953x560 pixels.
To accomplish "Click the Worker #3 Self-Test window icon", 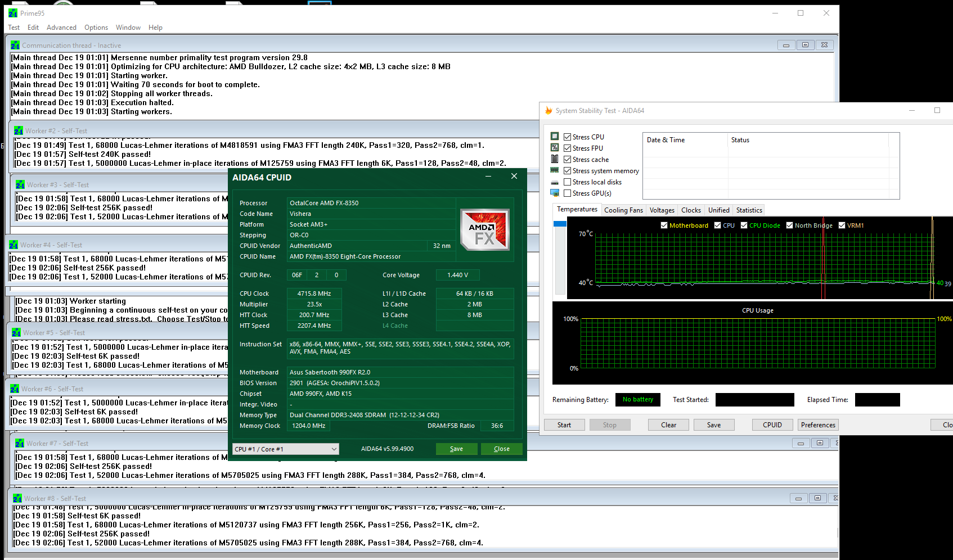I will pyautogui.click(x=20, y=184).
